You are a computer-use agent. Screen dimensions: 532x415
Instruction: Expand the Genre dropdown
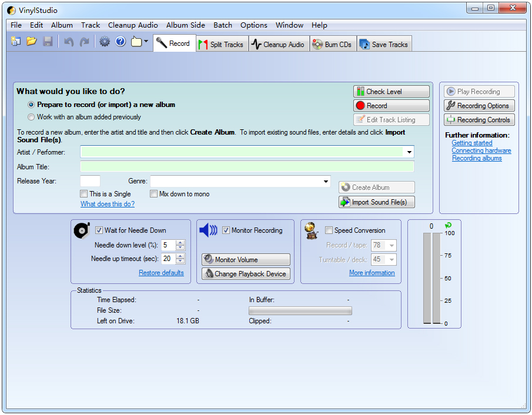[326, 182]
